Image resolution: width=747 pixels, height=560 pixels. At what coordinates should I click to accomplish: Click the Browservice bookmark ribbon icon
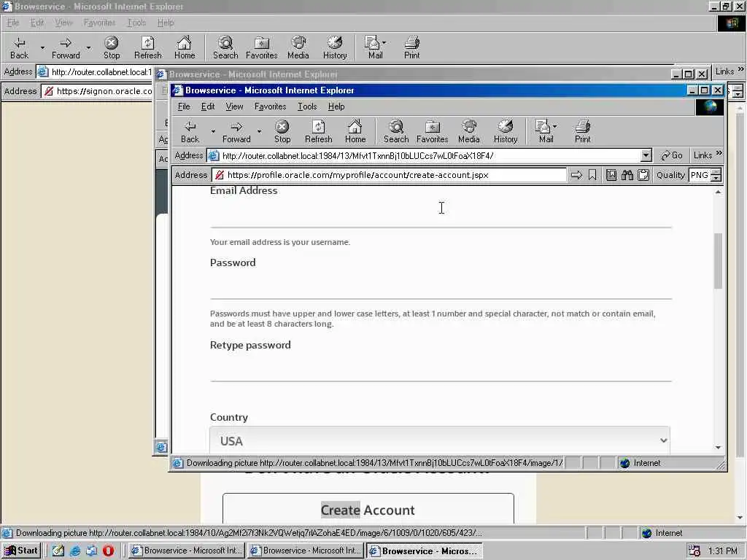592,175
